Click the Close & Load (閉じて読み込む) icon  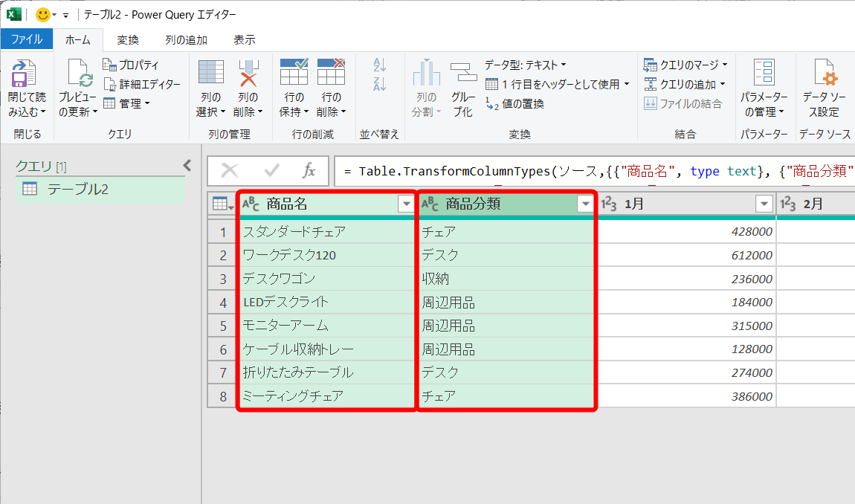tap(24, 73)
